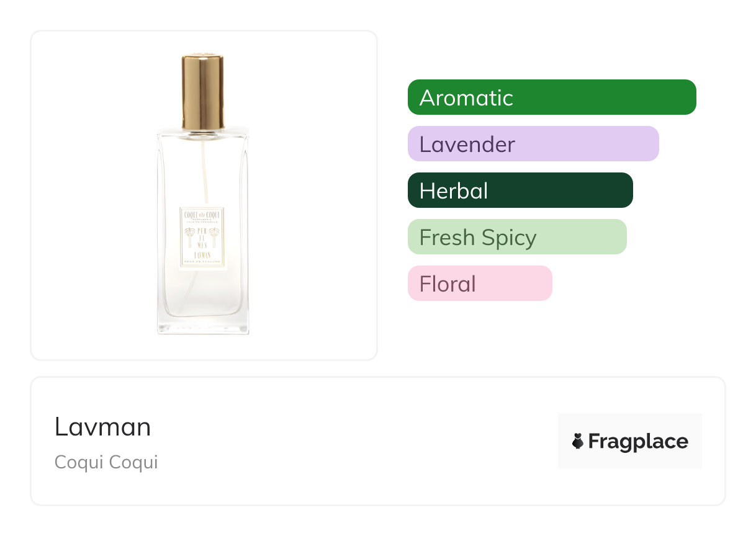This screenshot has width=756, height=536.
Task: Select the pink Floral accord bar
Action: tap(479, 284)
